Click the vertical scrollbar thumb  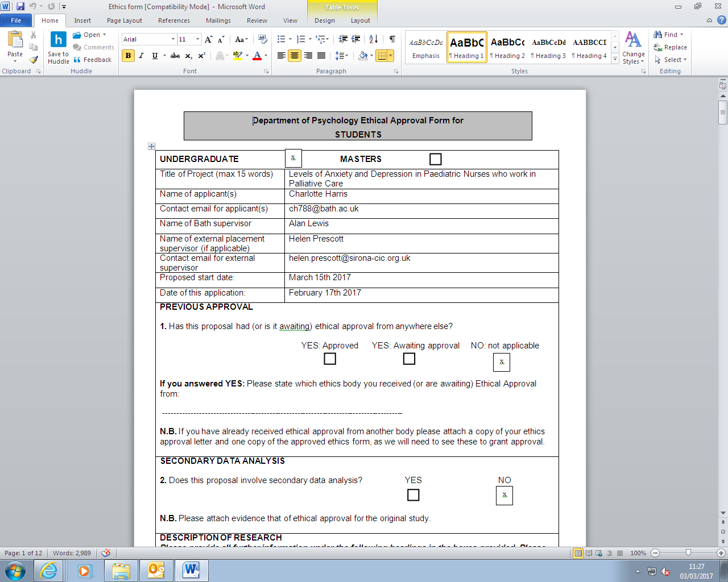click(x=723, y=111)
